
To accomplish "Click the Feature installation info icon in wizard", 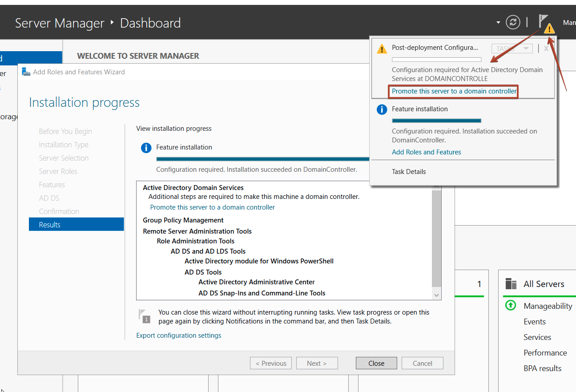I will coord(146,148).
